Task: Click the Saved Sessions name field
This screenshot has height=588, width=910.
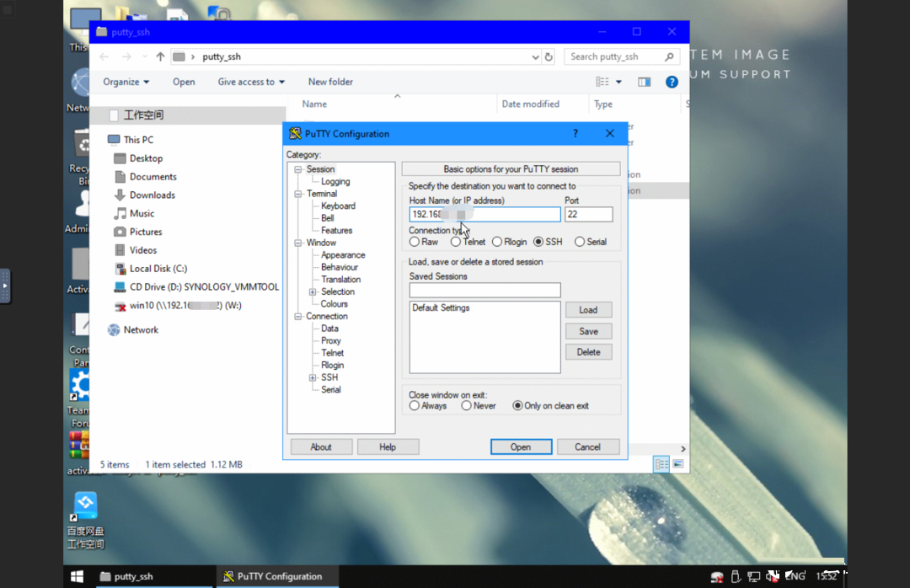Action: pyautogui.click(x=484, y=290)
